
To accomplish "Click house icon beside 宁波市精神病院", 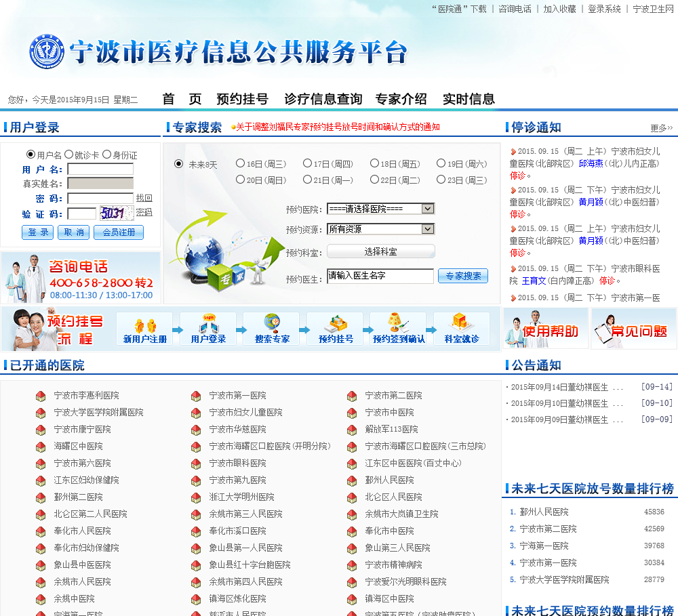I will pos(351,565).
